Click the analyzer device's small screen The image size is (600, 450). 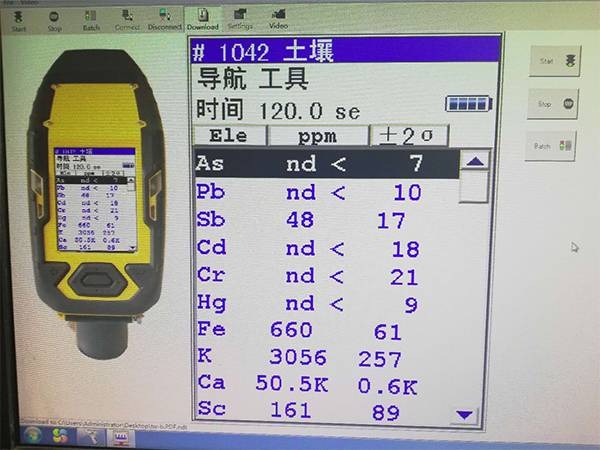click(x=95, y=200)
